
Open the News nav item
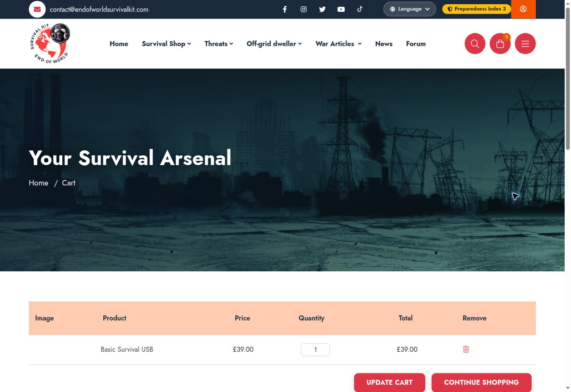coord(384,44)
